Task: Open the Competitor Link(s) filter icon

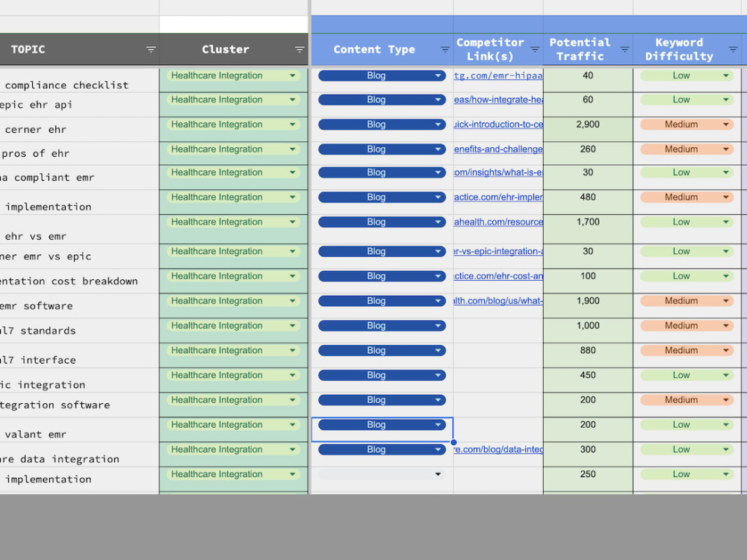Action: [x=535, y=49]
